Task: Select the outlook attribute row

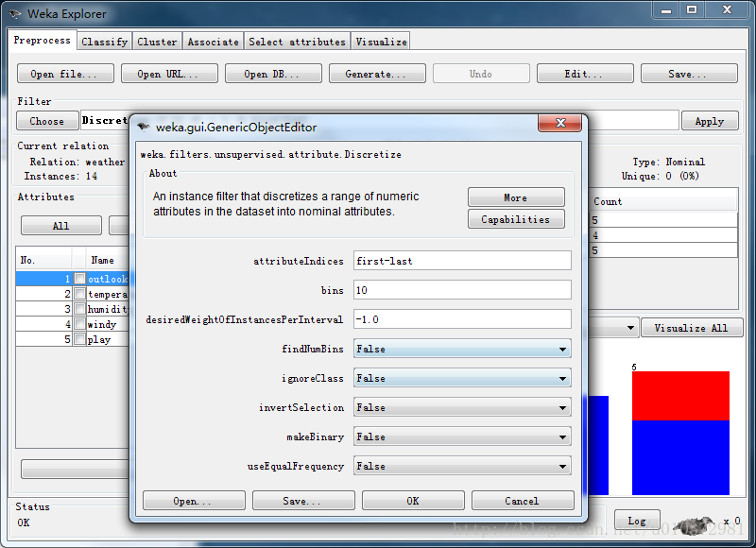Action: tap(73, 279)
